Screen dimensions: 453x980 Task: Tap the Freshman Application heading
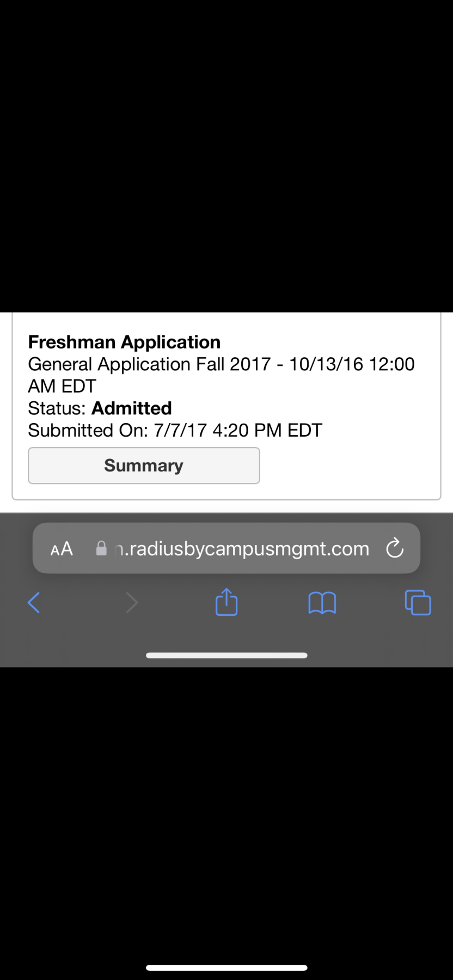click(x=124, y=342)
